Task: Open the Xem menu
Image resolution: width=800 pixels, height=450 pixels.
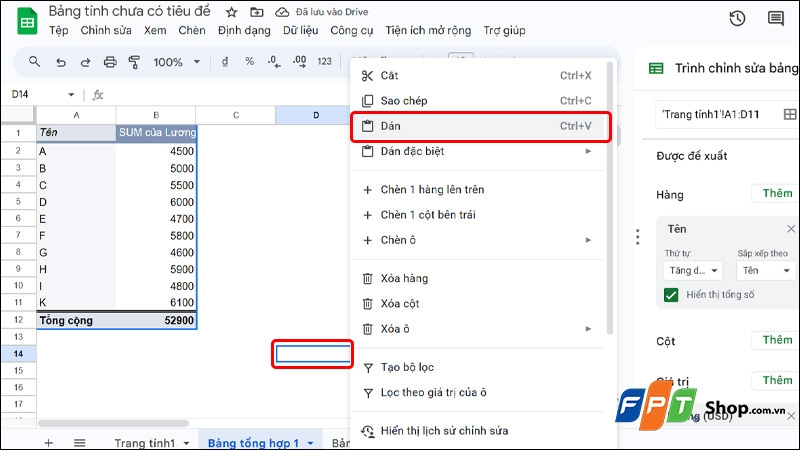Action: pos(155,31)
